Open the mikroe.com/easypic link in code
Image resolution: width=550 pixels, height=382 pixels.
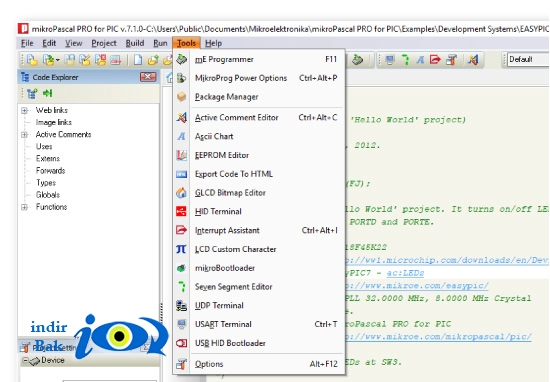pos(417,286)
